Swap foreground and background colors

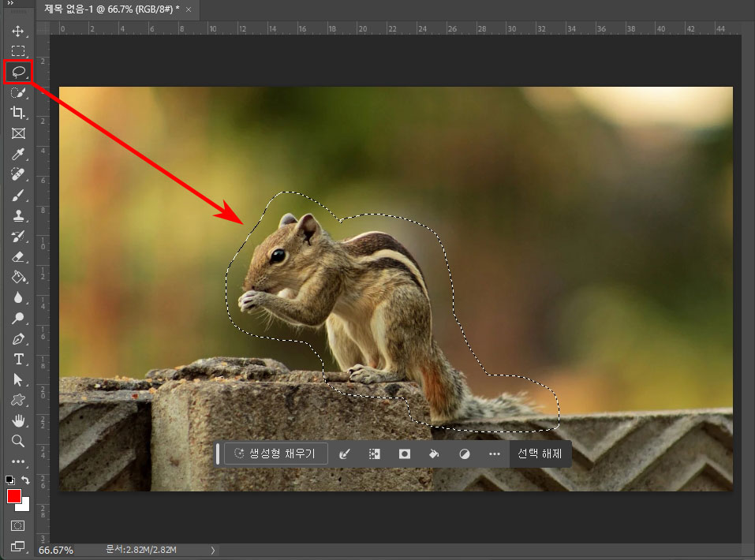(x=25, y=480)
